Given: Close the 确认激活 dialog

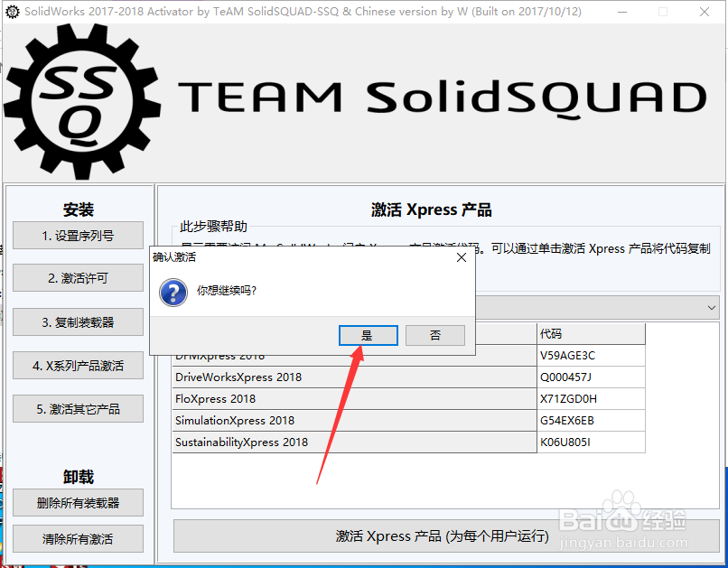Looking at the screenshot, I should (461, 257).
